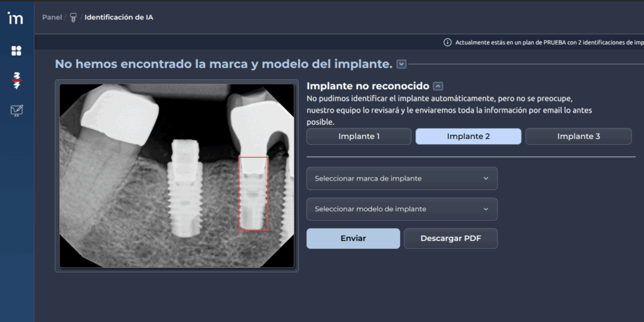The height and width of the screenshot is (322, 644).
Task: Click the info icon beside trial plan notice
Action: (448, 42)
